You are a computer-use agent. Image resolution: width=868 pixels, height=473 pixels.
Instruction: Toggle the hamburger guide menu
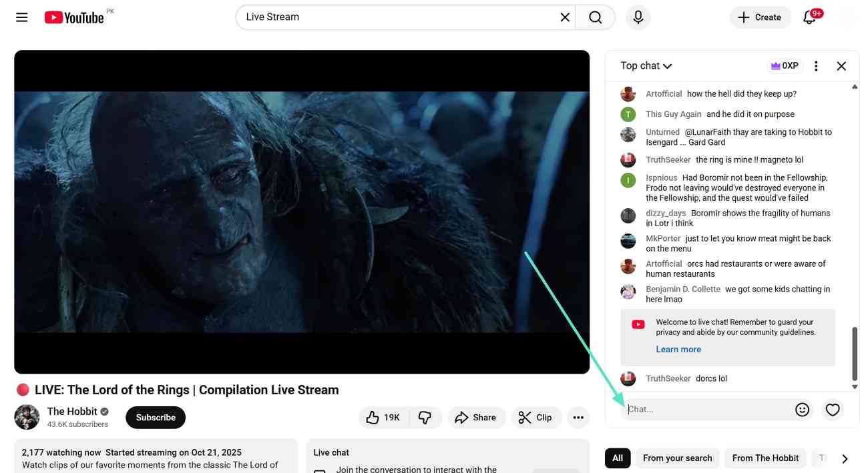coord(21,17)
